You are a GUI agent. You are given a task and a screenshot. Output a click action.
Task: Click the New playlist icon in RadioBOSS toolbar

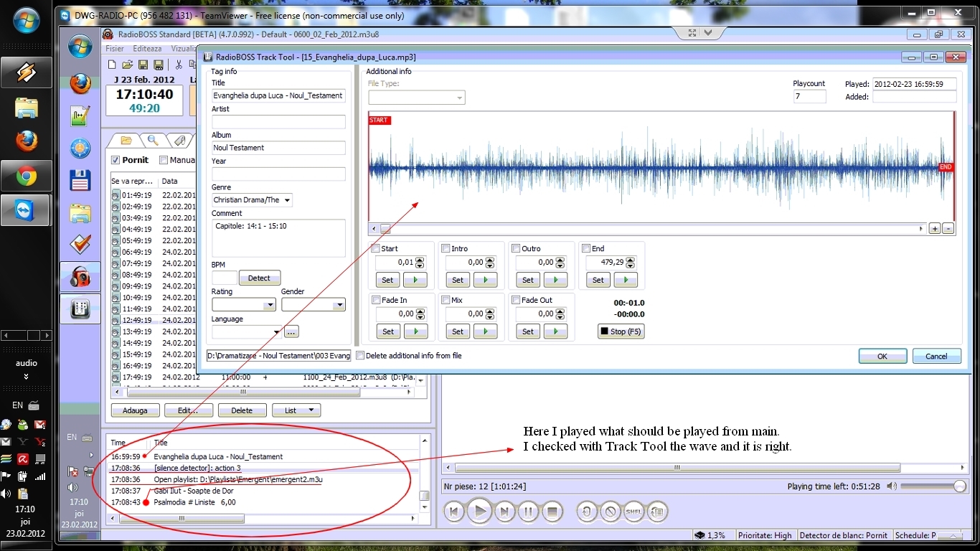(113, 65)
